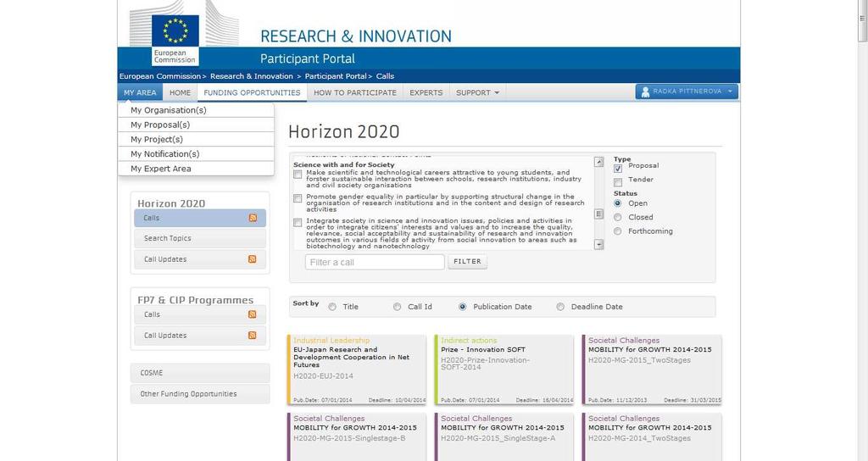Screen dimensions: 868x461
Task: Open the My Area tab
Action: pos(140,92)
